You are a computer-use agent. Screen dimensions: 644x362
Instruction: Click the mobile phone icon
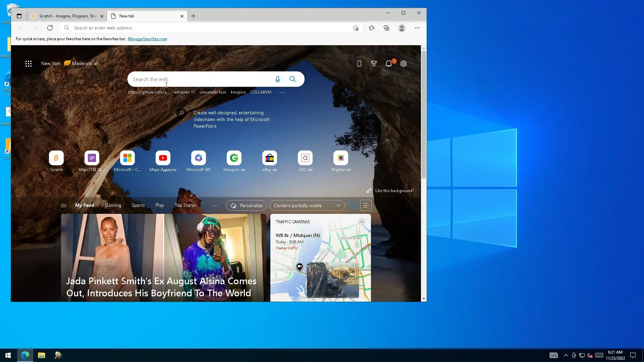click(x=359, y=64)
